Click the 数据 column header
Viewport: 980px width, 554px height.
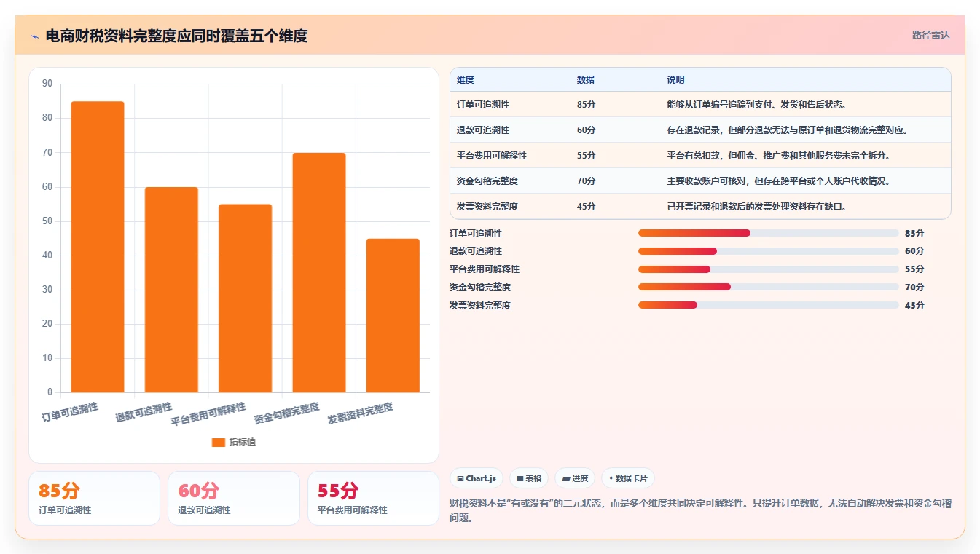[586, 80]
